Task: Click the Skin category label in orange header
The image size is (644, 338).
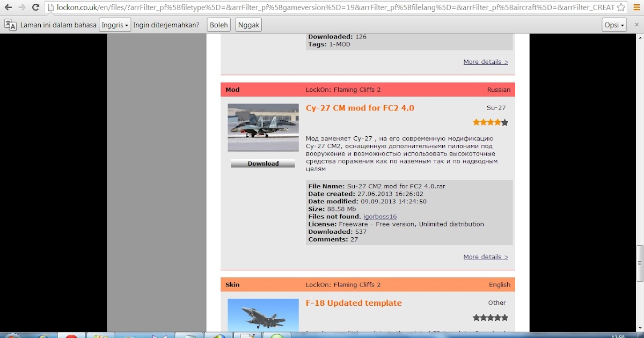Action: pyautogui.click(x=232, y=285)
